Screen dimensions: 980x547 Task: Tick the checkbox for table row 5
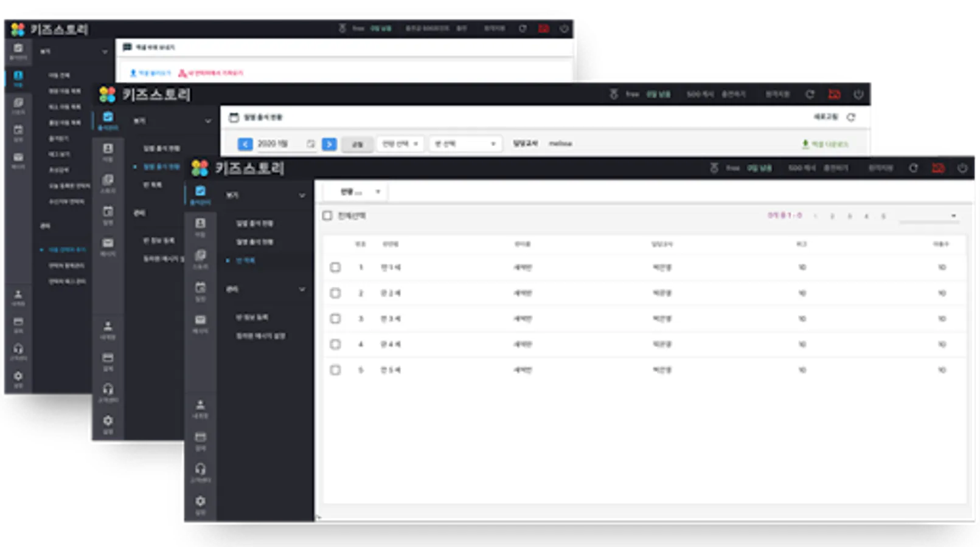tap(335, 370)
